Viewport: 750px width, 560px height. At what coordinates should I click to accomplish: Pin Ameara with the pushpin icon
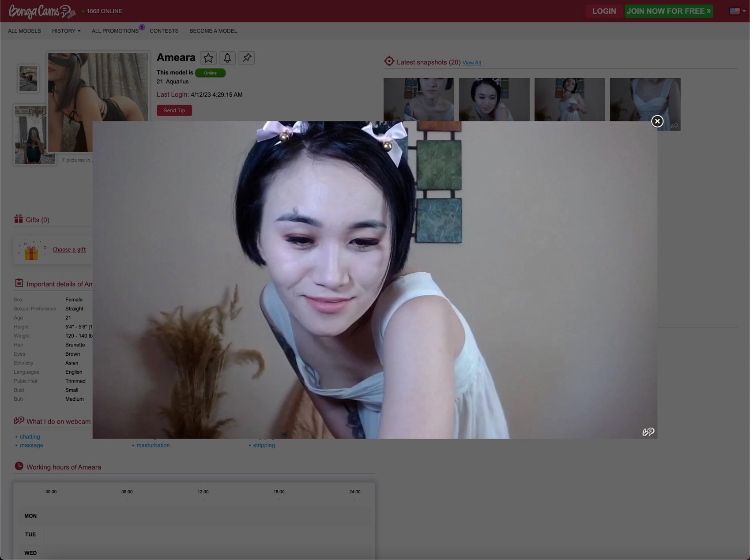click(247, 58)
